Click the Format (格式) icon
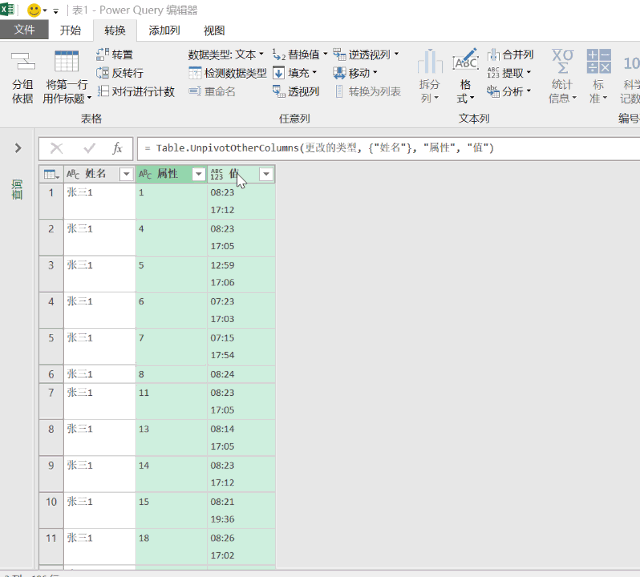 465,61
